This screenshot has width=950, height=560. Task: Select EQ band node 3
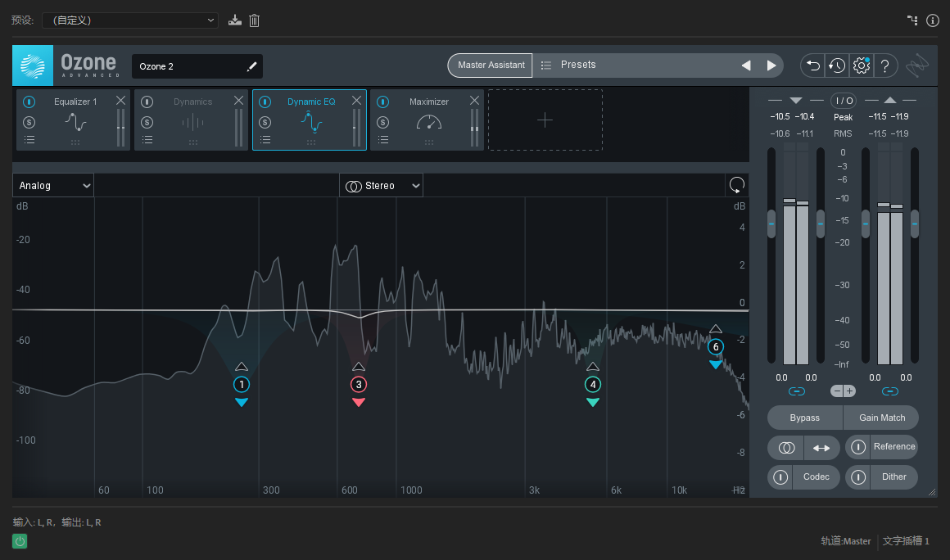[x=359, y=385]
